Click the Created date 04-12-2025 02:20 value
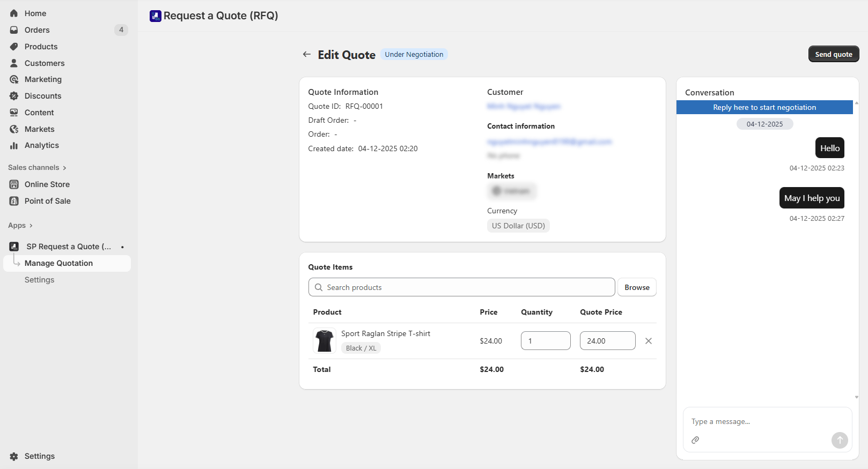Viewport: 868px width, 469px height. (388, 148)
